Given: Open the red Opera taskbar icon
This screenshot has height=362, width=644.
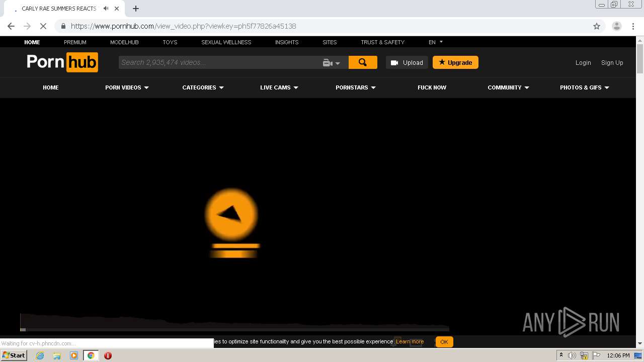Looking at the screenshot, I should pyautogui.click(x=108, y=355).
